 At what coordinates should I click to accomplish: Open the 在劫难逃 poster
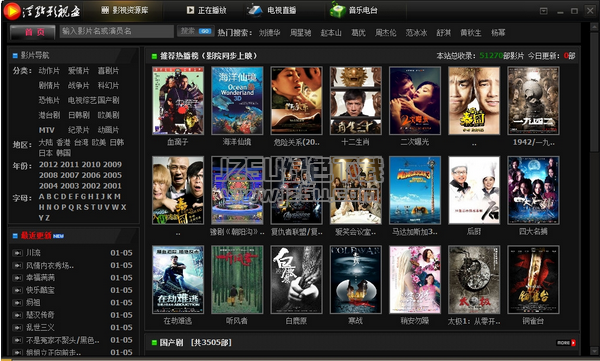(x=178, y=280)
